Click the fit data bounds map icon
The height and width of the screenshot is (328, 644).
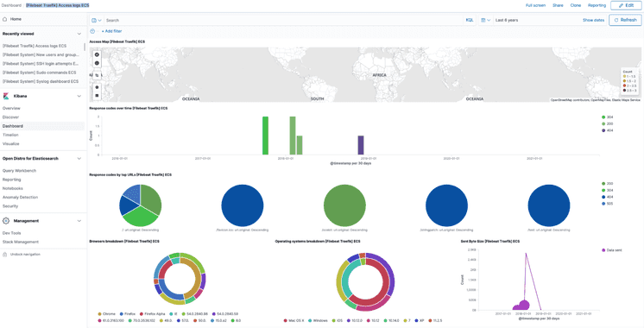pos(97,76)
